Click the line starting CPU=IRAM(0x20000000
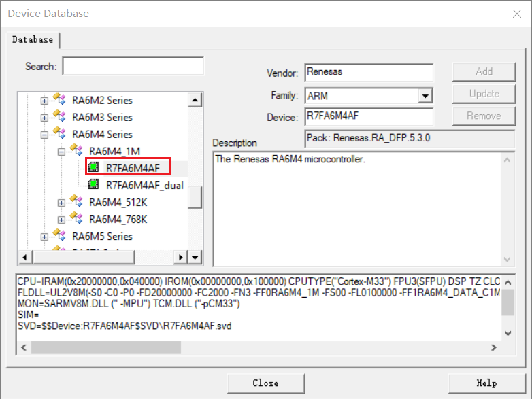The image size is (532, 399). click(x=259, y=281)
